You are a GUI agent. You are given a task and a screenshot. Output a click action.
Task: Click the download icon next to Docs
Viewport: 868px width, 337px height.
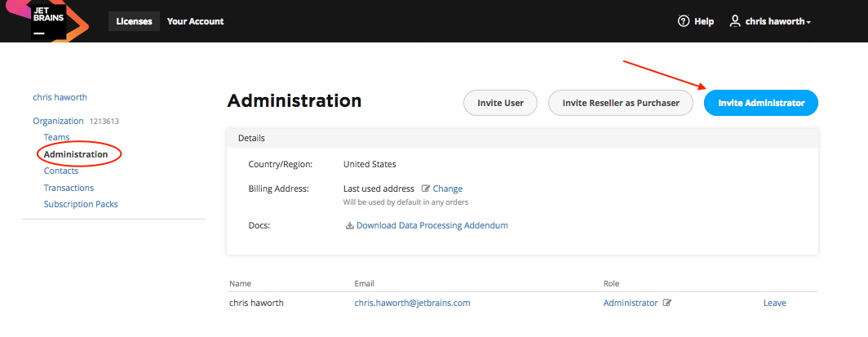[350, 225]
